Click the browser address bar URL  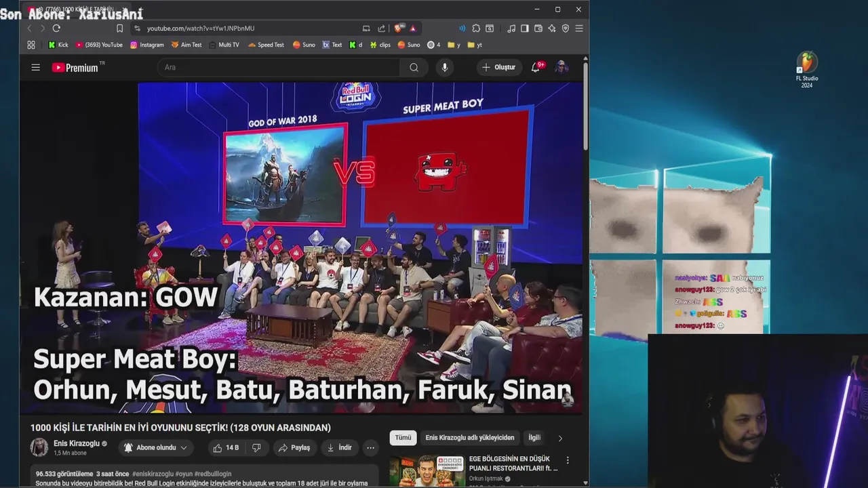201,28
